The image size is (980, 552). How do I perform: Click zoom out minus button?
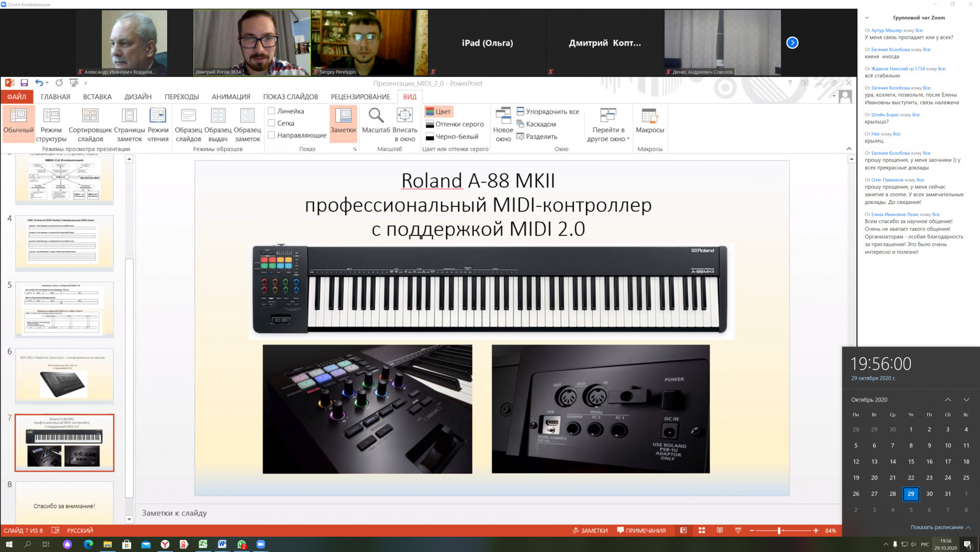[x=752, y=530]
